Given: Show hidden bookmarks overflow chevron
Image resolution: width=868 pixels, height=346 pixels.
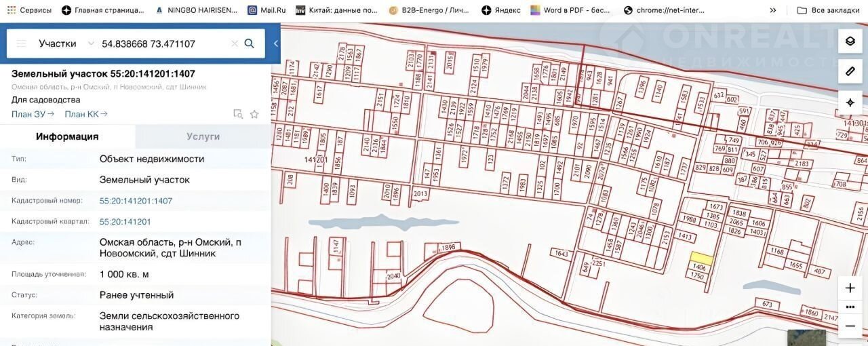Looking at the screenshot, I should tap(773, 10).
